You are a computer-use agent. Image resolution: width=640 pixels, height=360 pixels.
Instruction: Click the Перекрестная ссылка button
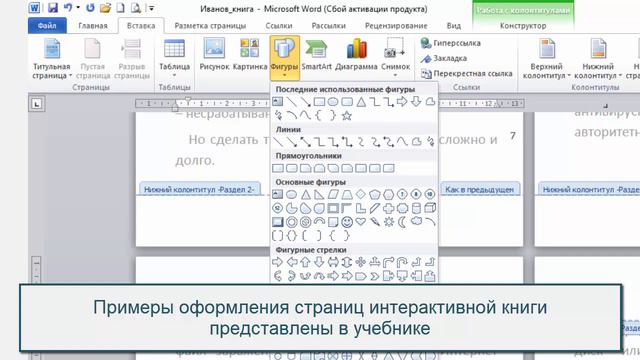tap(467, 73)
